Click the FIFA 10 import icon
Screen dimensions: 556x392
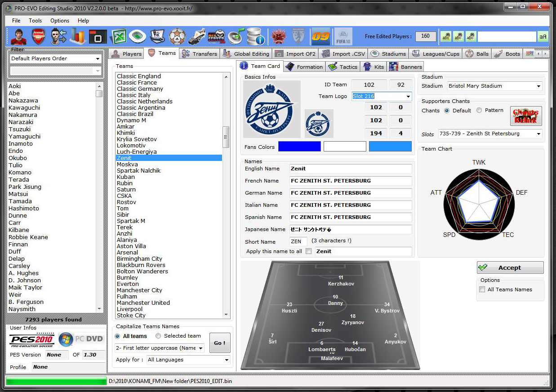[343, 36]
